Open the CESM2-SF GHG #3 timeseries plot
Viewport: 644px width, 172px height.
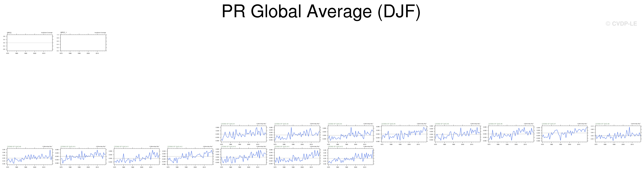coord(351,134)
